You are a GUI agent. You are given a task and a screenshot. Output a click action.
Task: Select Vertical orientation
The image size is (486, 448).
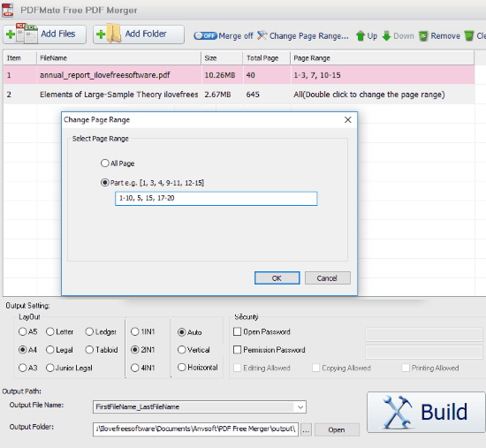[x=182, y=350]
